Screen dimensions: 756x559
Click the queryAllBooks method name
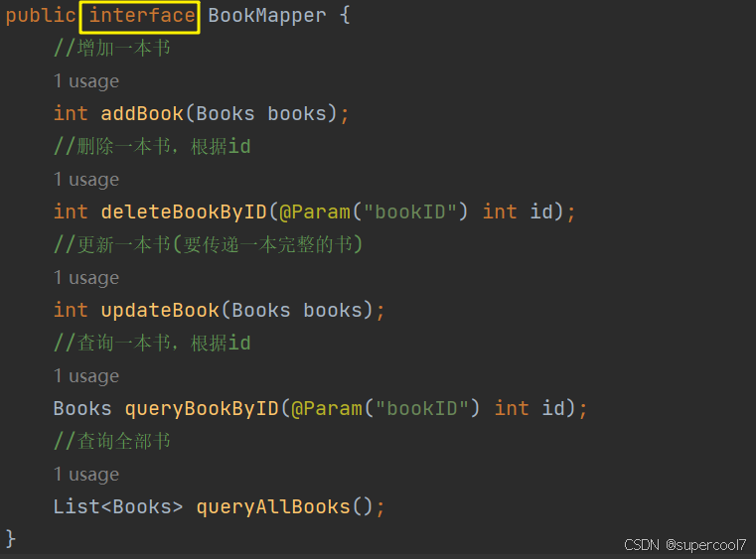pyautogui.click(x=273, y=507)
